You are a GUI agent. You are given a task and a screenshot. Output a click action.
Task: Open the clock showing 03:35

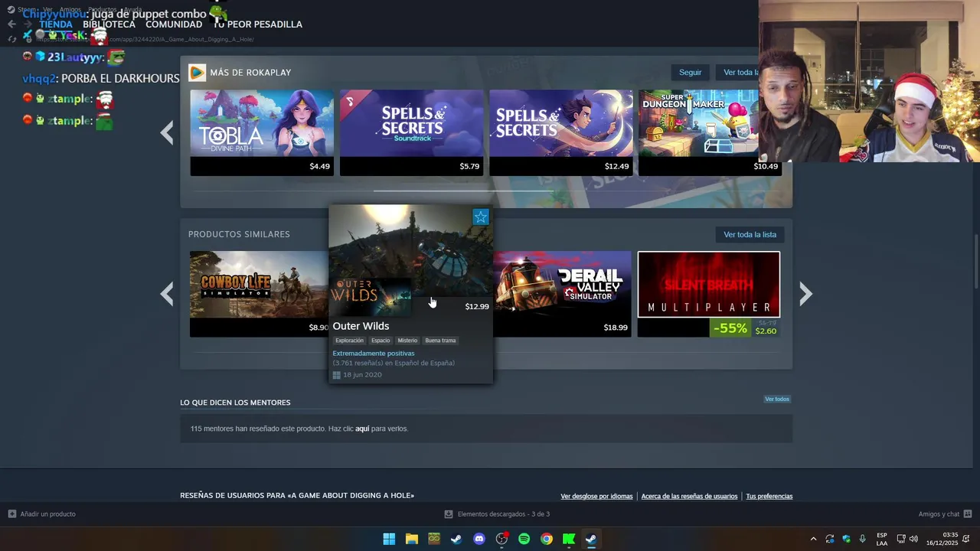(942, 539)
